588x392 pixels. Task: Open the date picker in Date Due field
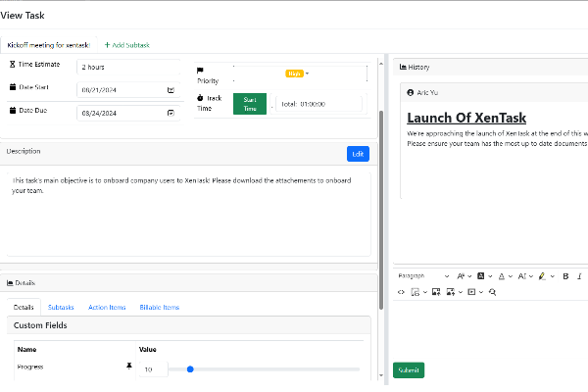click(x=171, y=113)
